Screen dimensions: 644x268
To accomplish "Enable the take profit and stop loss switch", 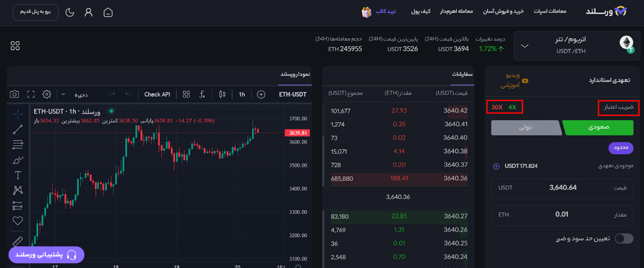I will click(x=624, y=239).
